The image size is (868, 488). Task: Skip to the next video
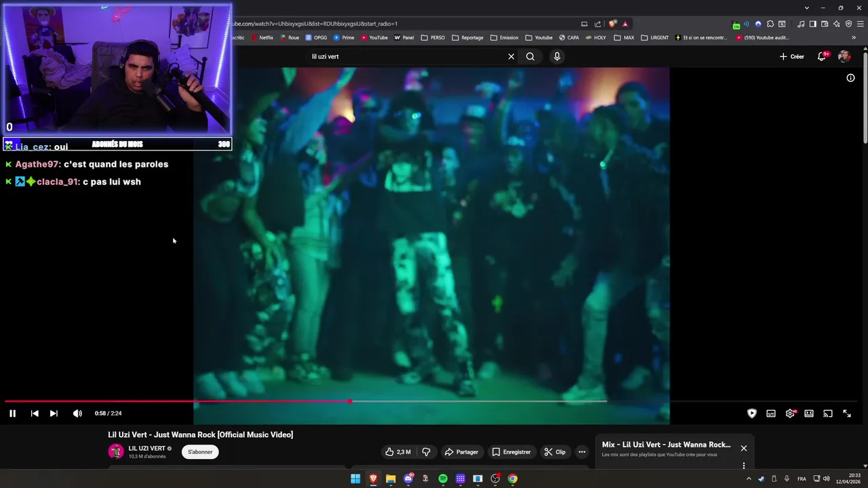click(54, 413)
